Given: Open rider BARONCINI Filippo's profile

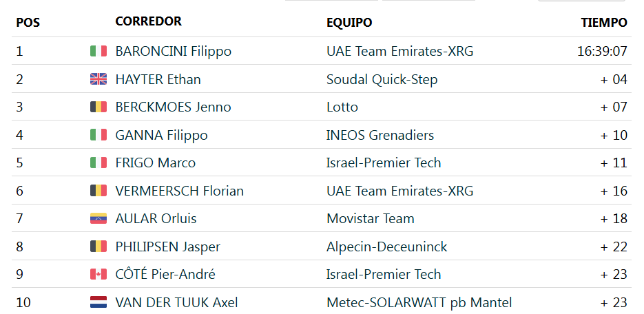Looking at the screenshot, I should (x=174, y=52).
